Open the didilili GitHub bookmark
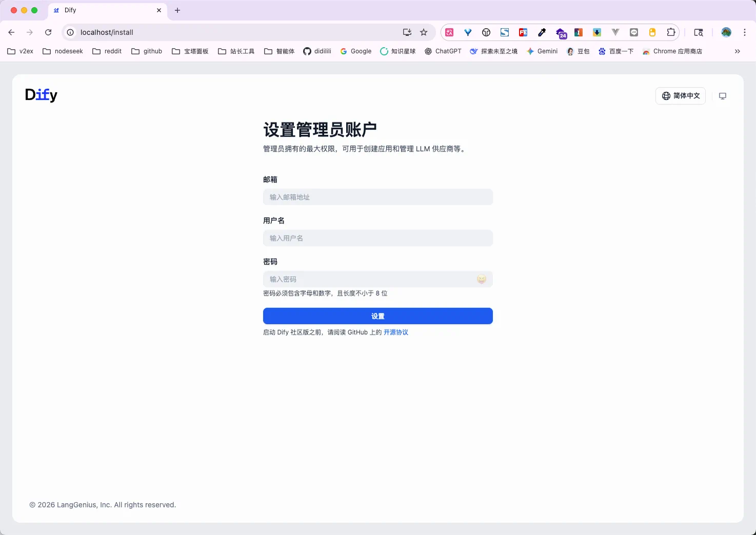The image size is (756, 535). [x=317, y=51]
